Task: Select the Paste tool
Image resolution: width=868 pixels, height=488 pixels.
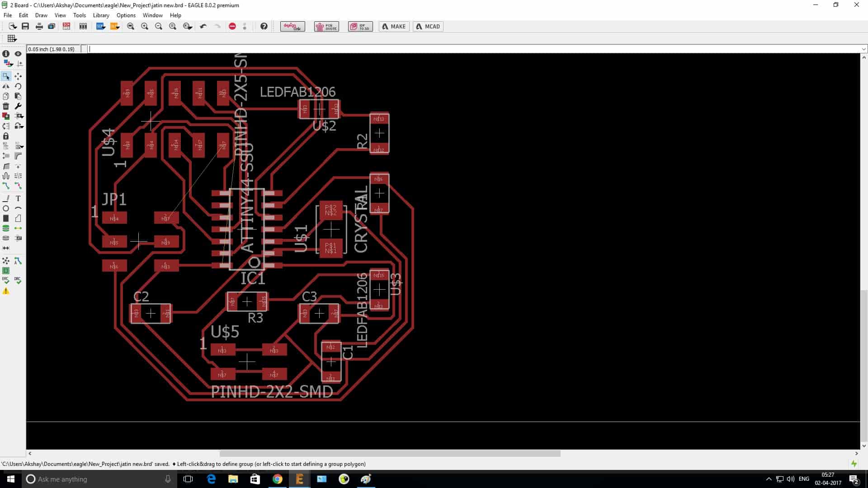Action: point(18,96)
